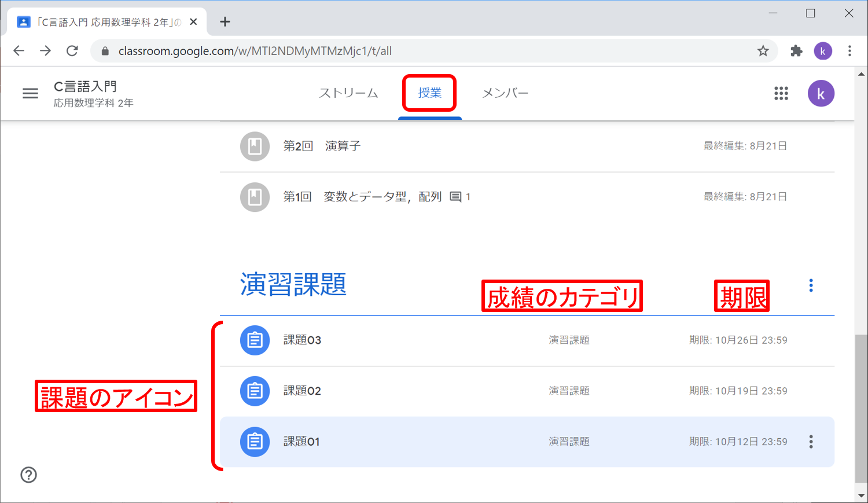The width and height of the screenshot is (868, 503).
Task: Open the help question mark icon
Action: click(x=28, y=475)
